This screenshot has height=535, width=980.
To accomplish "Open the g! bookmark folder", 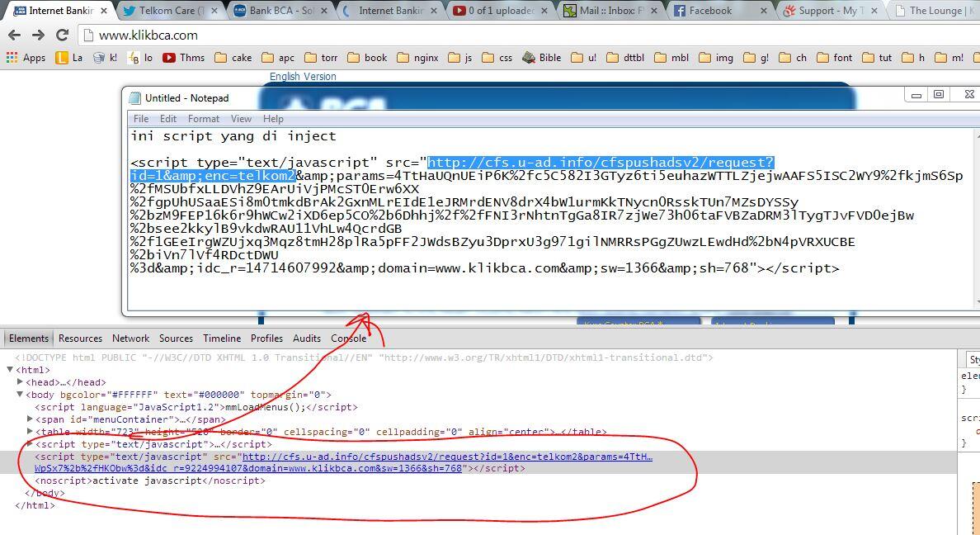I will click(756, 58).
